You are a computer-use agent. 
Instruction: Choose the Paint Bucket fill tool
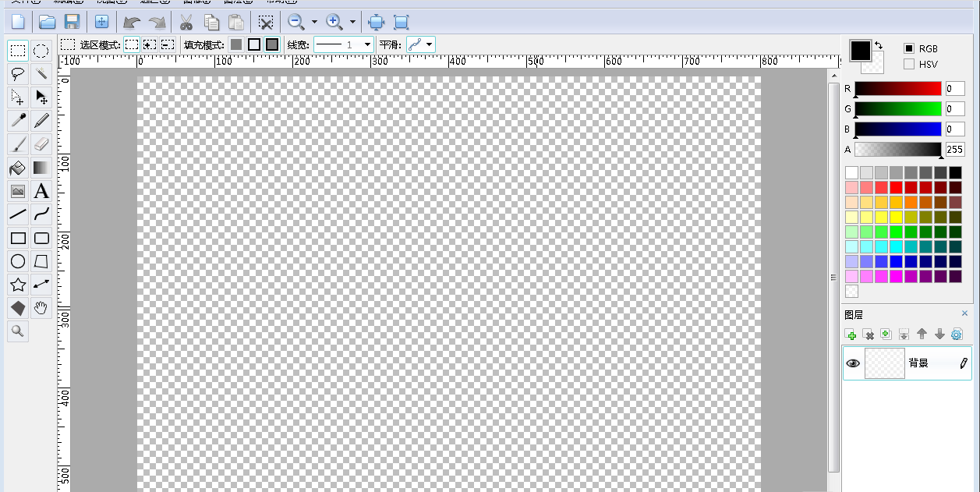(18, 168)
